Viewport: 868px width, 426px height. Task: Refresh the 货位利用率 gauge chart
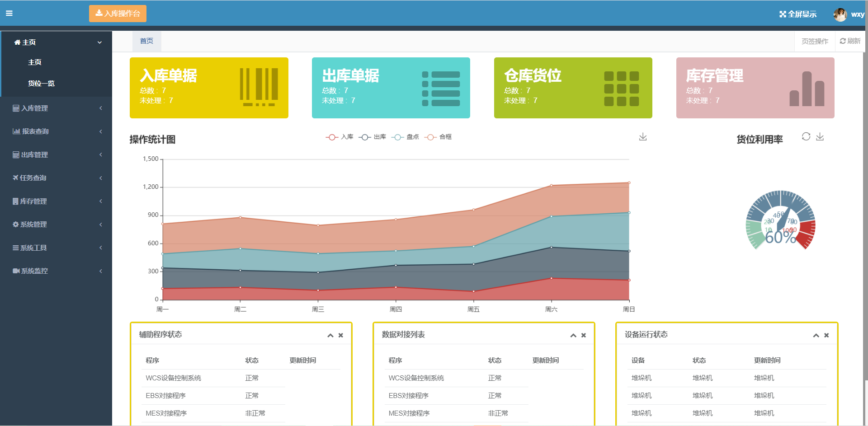coord(806,136)
